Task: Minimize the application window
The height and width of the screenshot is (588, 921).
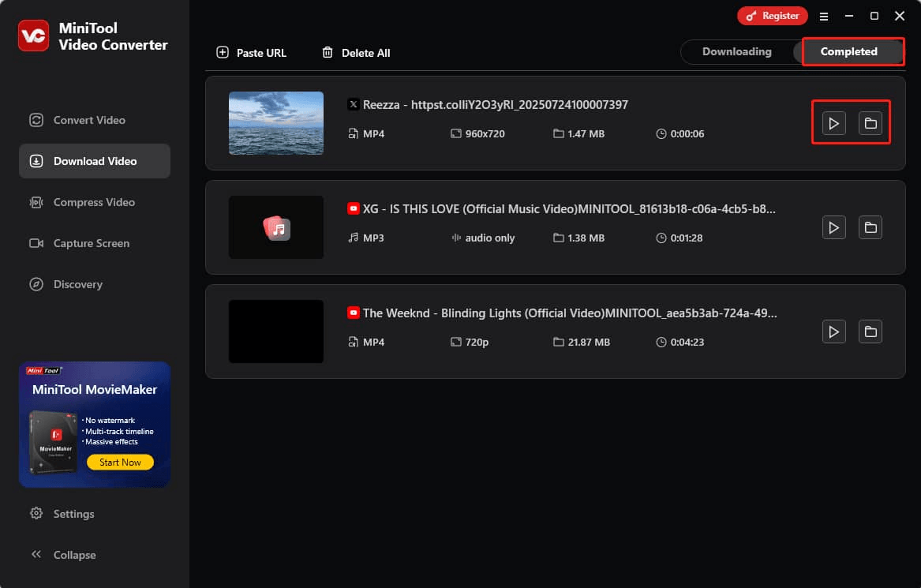Action: pyautogui.click(x=848, y=16)
